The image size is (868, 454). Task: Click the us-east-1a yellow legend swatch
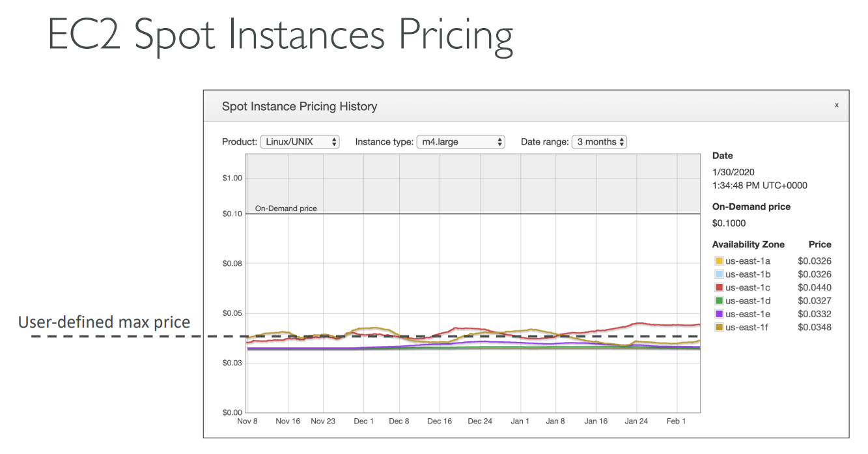719,261
